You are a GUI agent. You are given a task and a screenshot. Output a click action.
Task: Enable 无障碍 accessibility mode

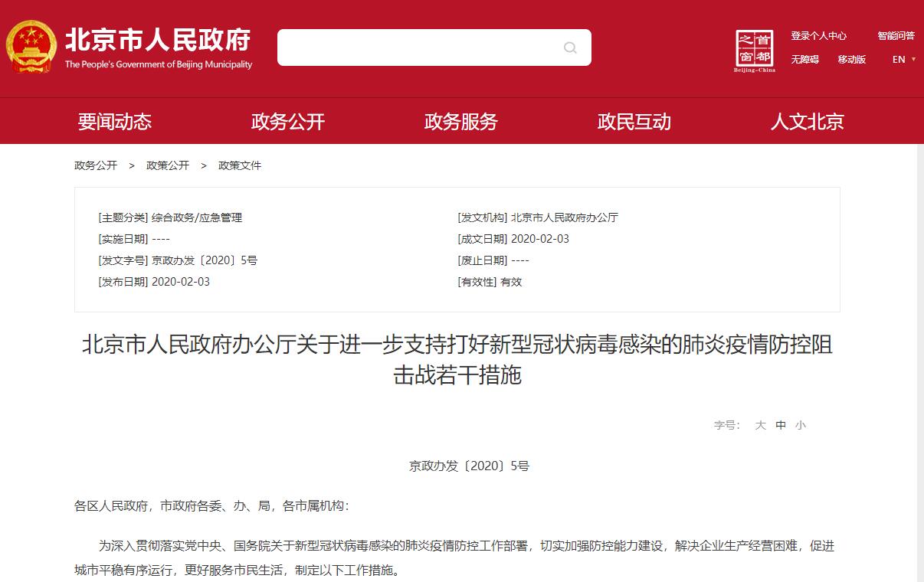point(804,60)
